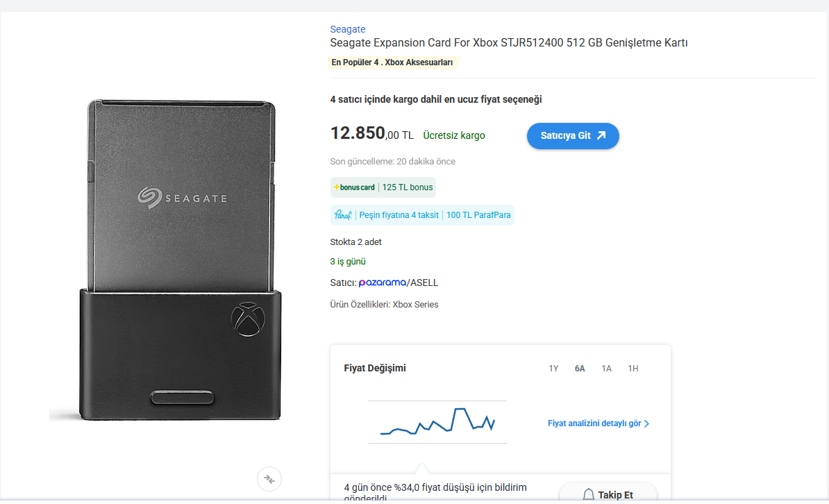Click the Satıcıya Git button
The height and width of the screenshot is (504, 829).
(573, 136)
